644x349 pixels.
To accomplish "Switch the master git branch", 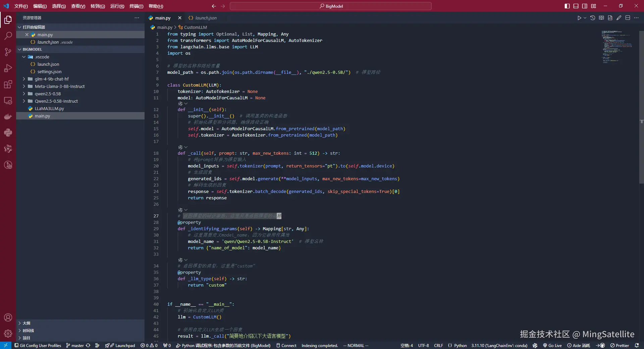I will click(x=75, y=345).
